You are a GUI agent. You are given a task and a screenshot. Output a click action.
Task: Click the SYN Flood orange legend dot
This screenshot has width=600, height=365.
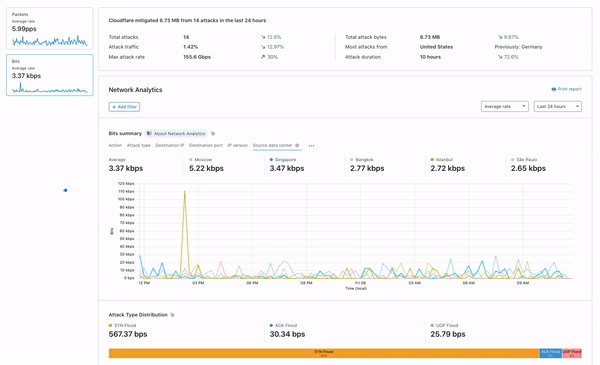click(x=111, y=326)
